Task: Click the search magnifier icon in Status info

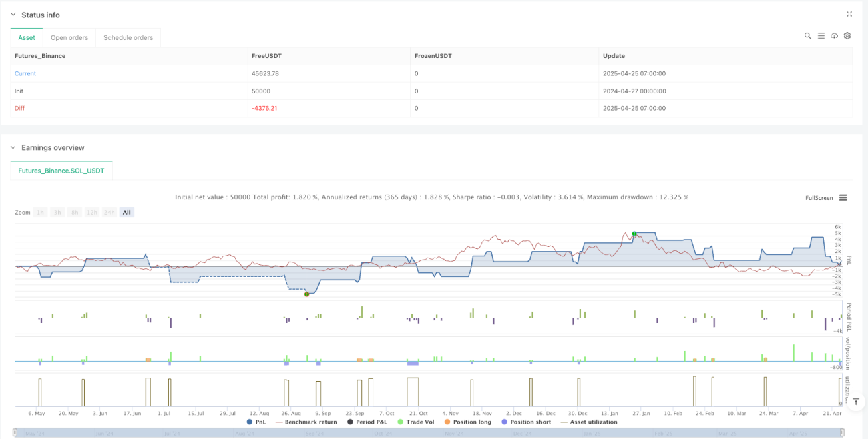Action: (x=808, y=36)
